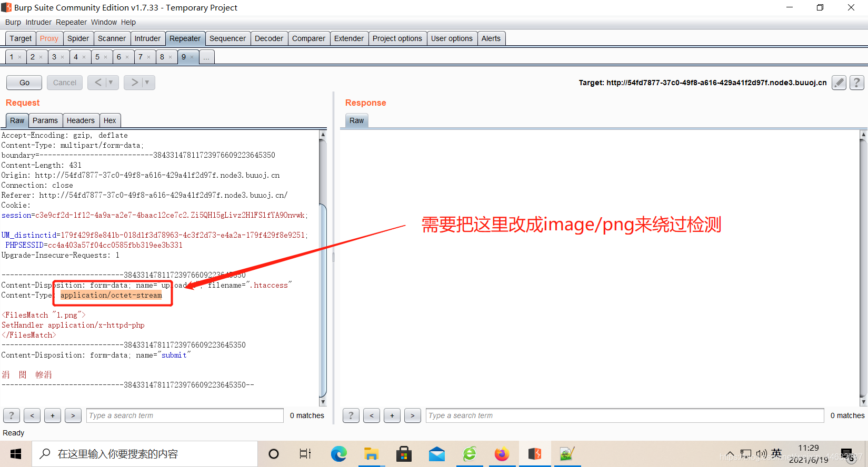The height and width of the screenshot is (467, 868).
Task: Switch the request view to Headers
Action: [x=81, y=120]
